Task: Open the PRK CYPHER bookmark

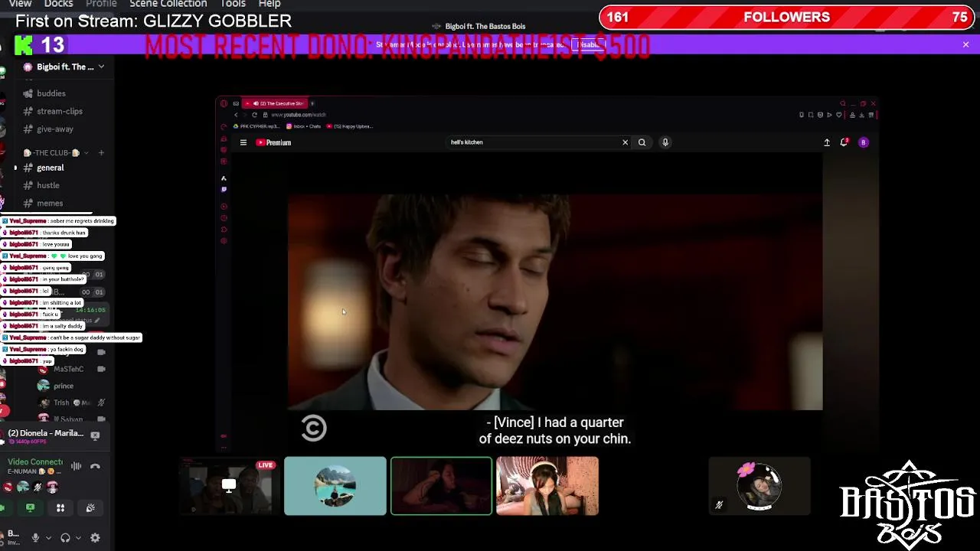Action: pyautogui.click(x=258, y=126)
